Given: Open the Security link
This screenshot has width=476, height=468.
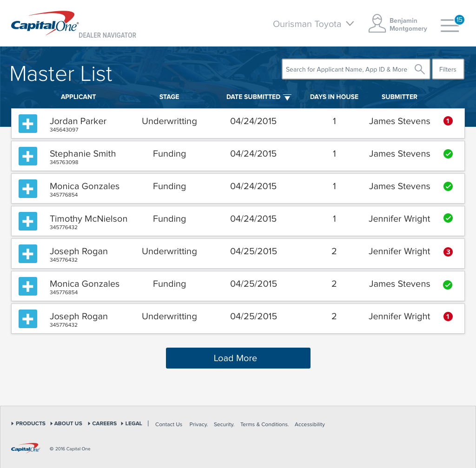Looking at the screenshot, I should pyautogui.click(x=224, y=424).
